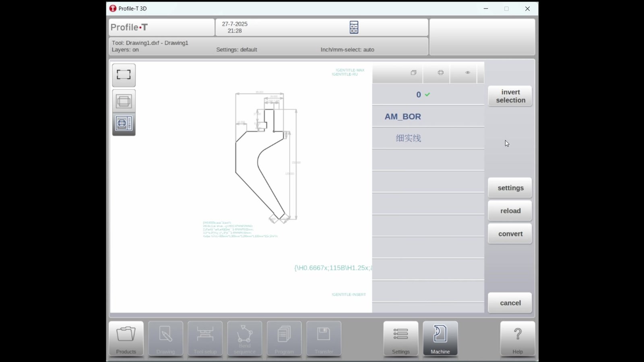Image resolution: width=644 pixels, height=362 pixels.
Task: Click the Tool: Drawing1.dxf header text
Action: coord(150,43)
